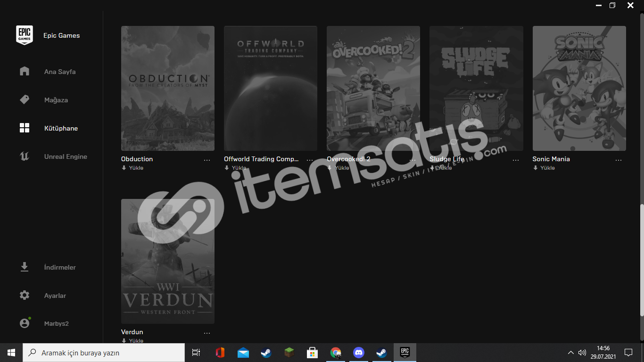This screenshot has width=644, height=362.
Task: Click the library vertical scrollbar thumb
Action: tap(642, 260)
